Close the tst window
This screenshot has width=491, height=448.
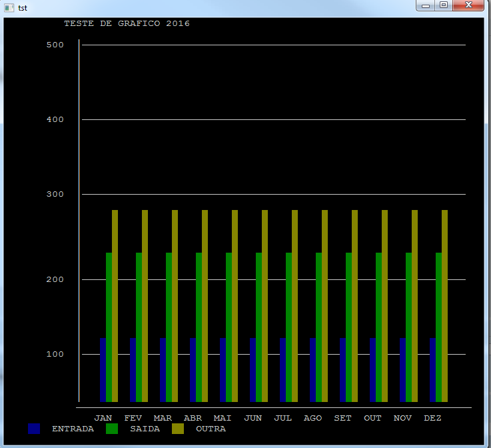tap(469, 5)
